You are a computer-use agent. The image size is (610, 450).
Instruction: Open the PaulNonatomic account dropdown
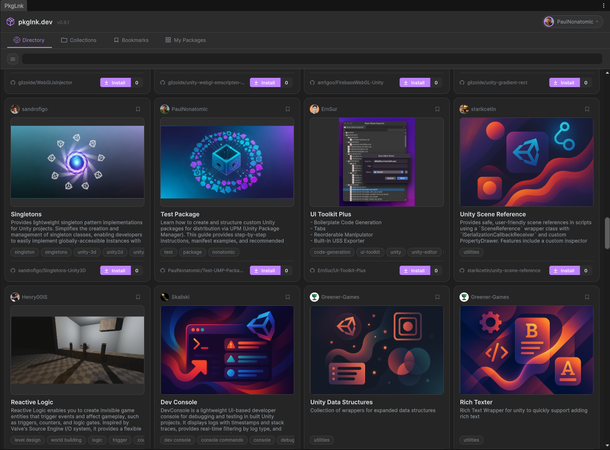pos(571,22)
